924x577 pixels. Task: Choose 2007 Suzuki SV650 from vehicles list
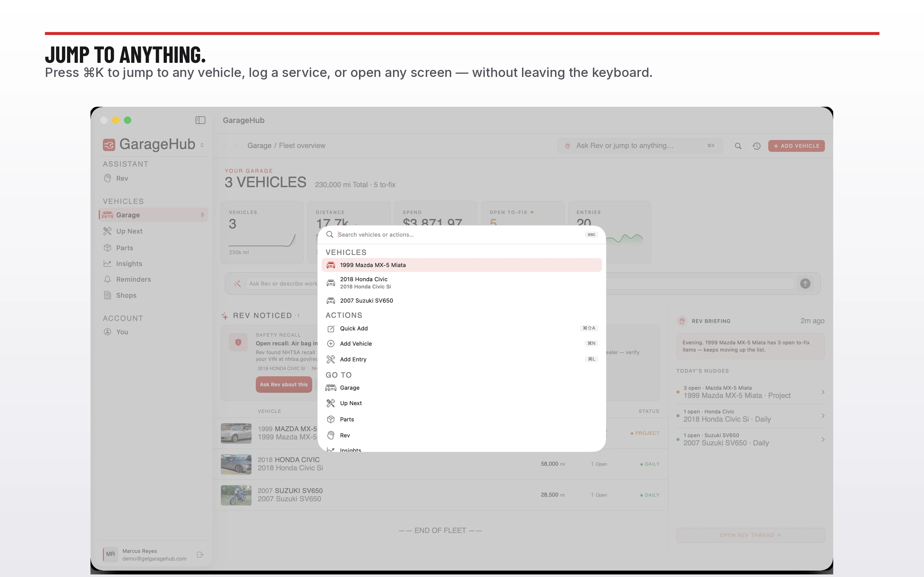[462, 301]
